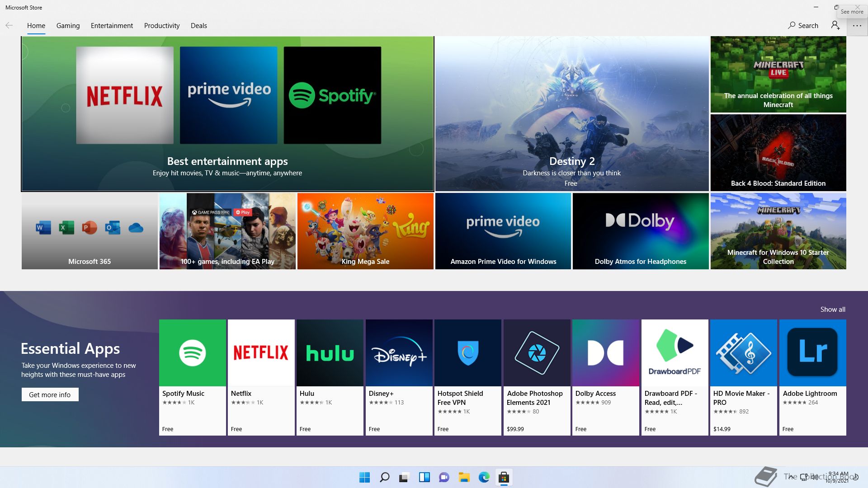
Task: Click the $99.99 price for Photoshop Elements
Action: pyautogui.click(x=515, y=429)
